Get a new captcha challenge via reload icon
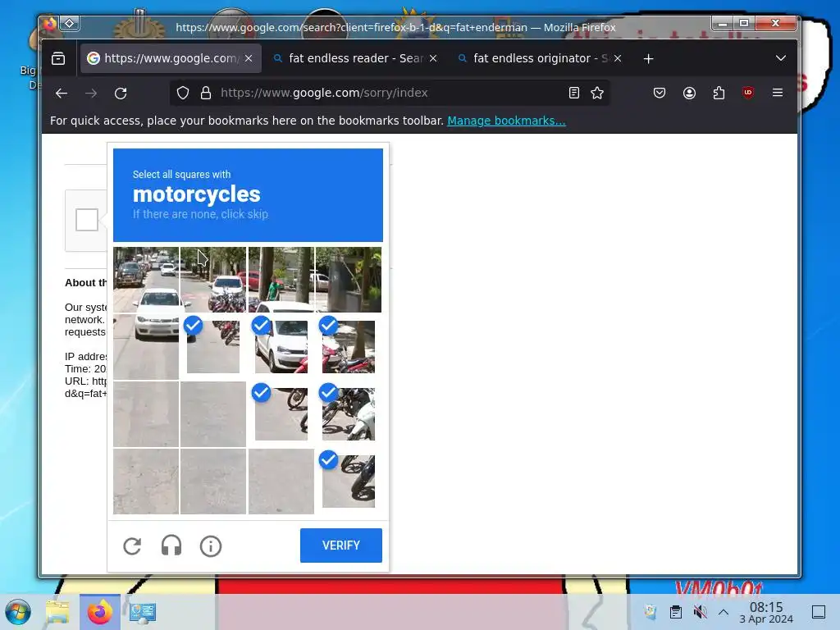Viewport: 840px width, 630px height. 132,546
